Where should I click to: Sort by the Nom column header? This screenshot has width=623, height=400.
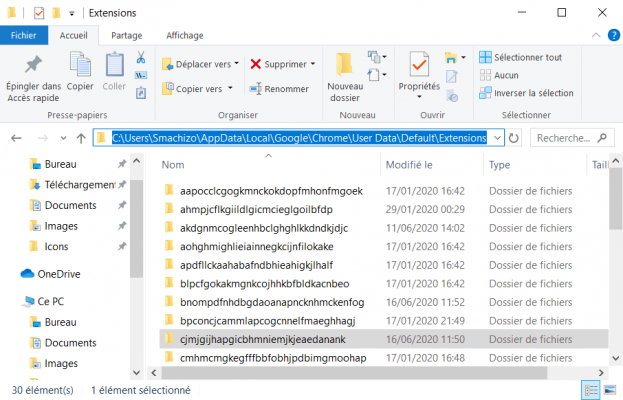(173, 165)
